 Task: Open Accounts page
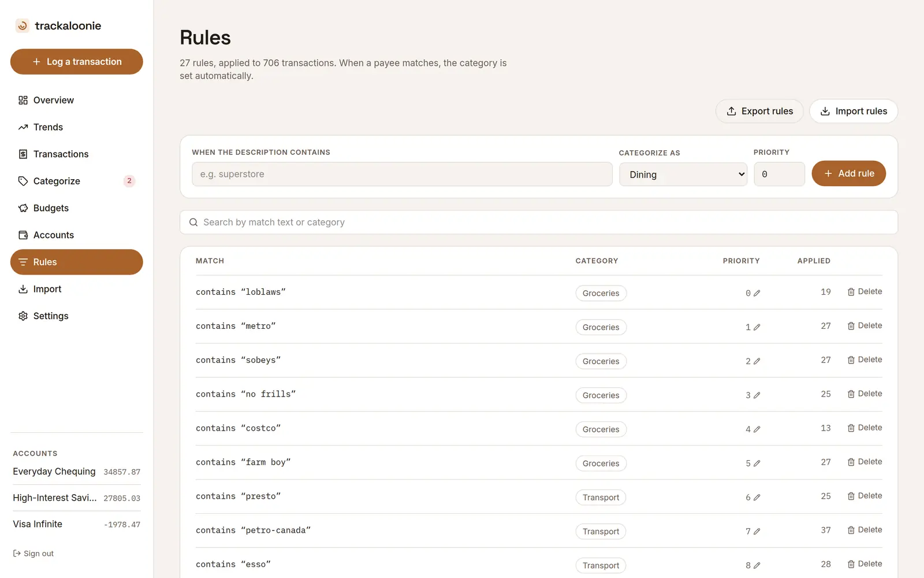pos(76,235)
